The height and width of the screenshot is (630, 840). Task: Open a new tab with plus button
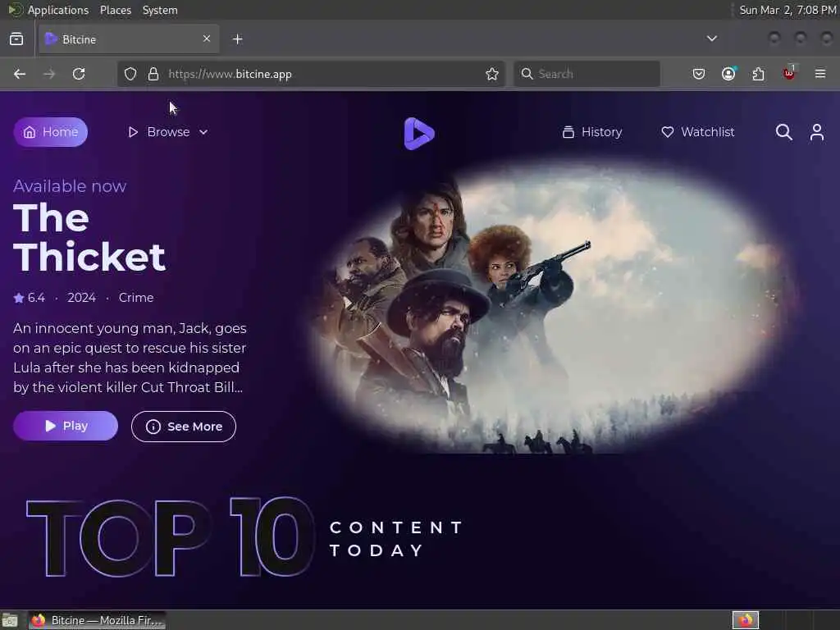click(x=238, y=39)
